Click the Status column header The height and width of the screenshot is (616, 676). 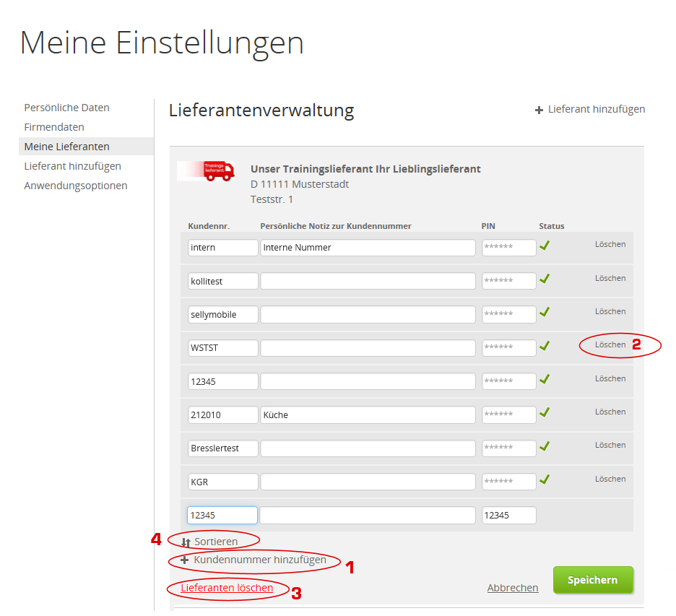(x=551, y=226)
